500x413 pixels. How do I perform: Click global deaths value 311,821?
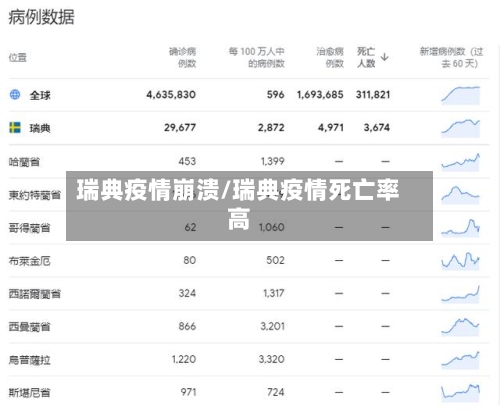click(x=373, y=95)
